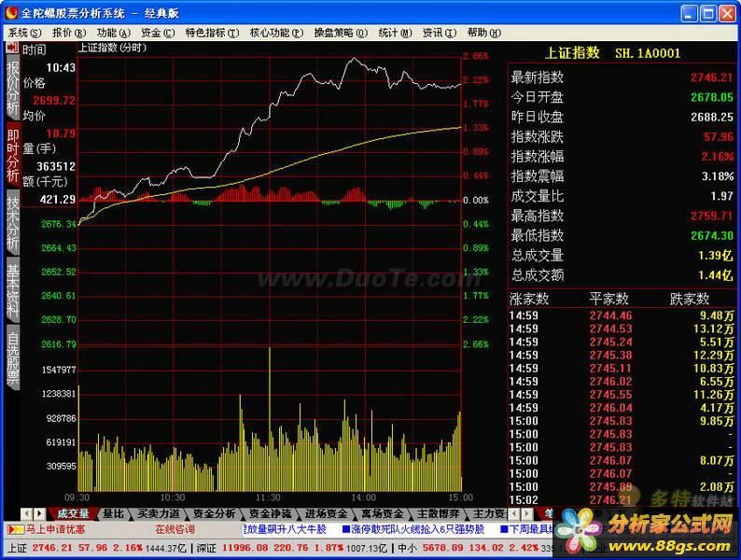The height and width of the screenshot is (560, 741).
Task: Click 指数震幅 value 3.18%
Action: tap(717, 176)
